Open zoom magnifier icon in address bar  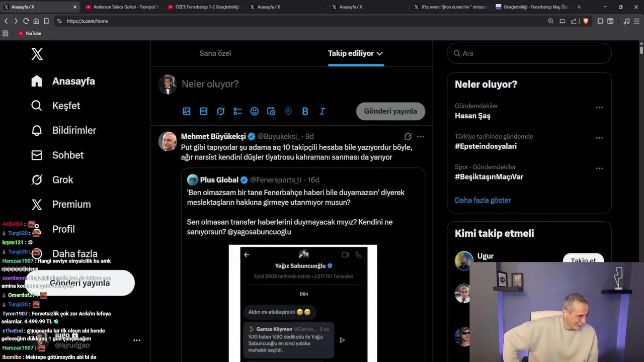pyautogui.click(x=550, y=21)
